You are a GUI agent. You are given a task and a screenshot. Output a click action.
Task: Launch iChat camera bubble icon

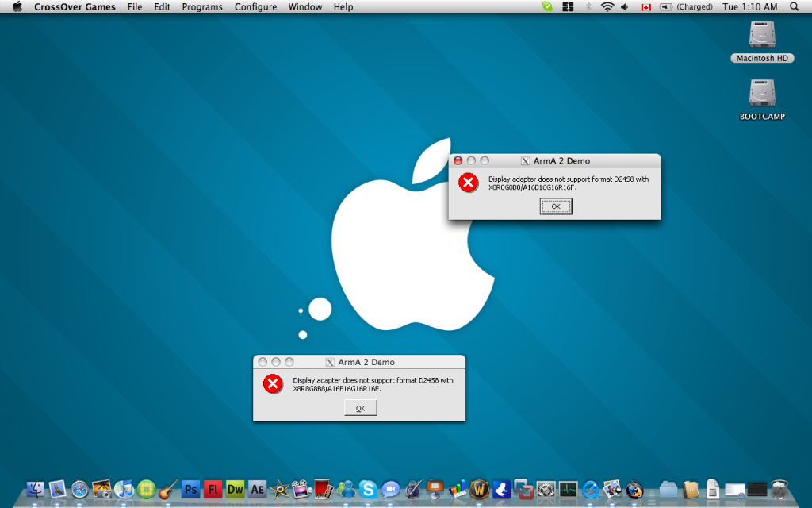coord(390,489)
